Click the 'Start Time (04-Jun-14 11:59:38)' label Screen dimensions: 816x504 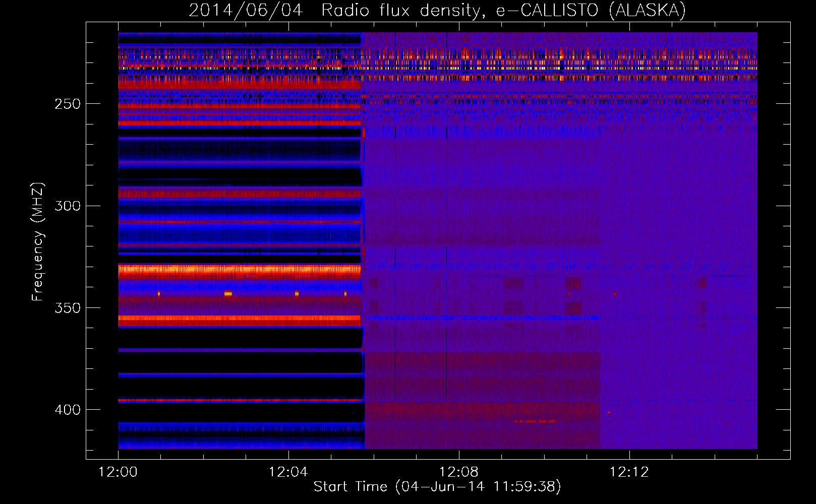(437, 487)
